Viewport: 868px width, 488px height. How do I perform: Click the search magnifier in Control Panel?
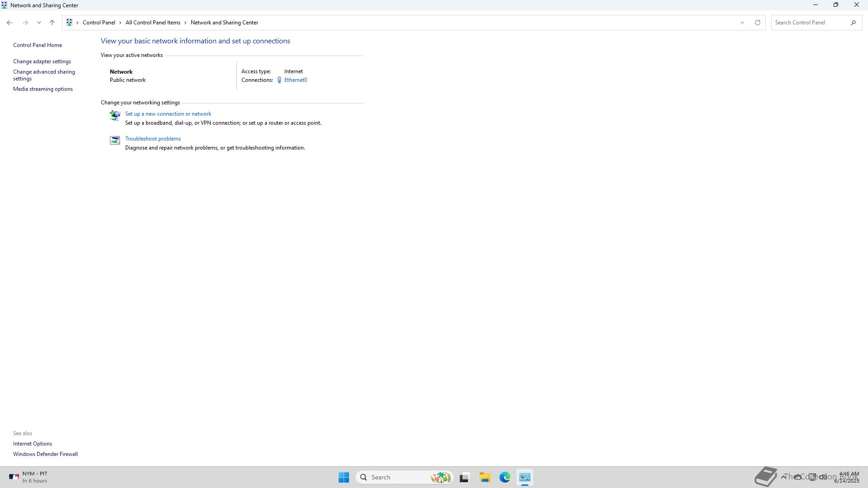click(x=853, y=23)
